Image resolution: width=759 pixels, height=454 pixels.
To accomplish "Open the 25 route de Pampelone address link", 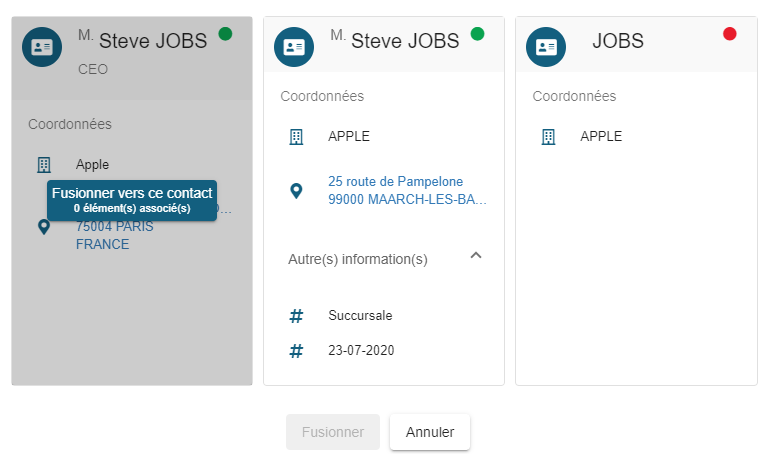I will (x=406, y=191).
